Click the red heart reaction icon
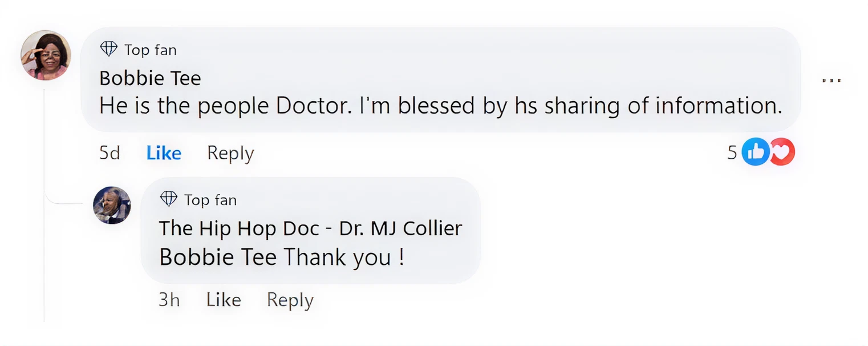Viewport: 868px width, 346px height. click(x=782, y=152)
